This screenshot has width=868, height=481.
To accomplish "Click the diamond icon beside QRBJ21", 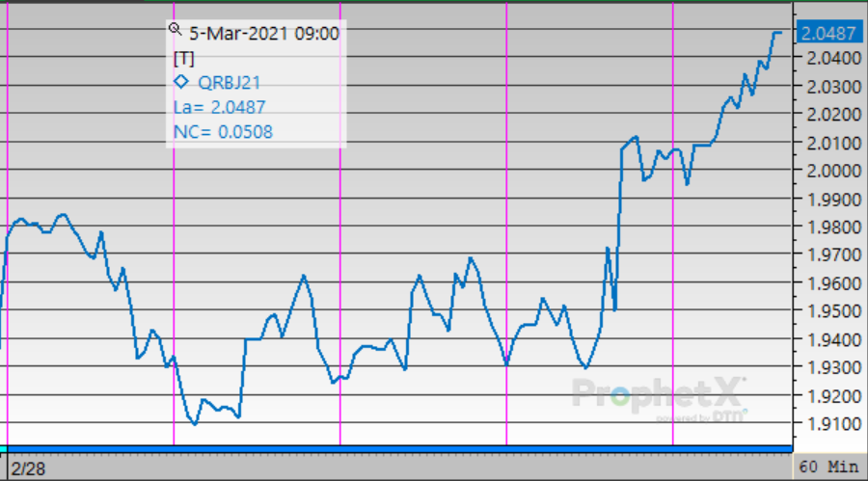I will pyautogui.click(x=180, y=82).
